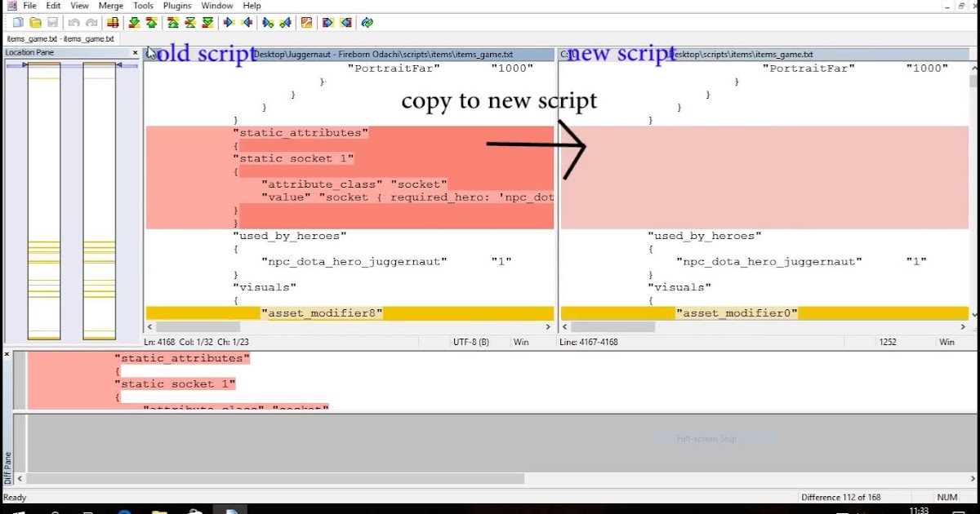
Task: Click the All Left toolbar icon
Action: tap(345, 23)
